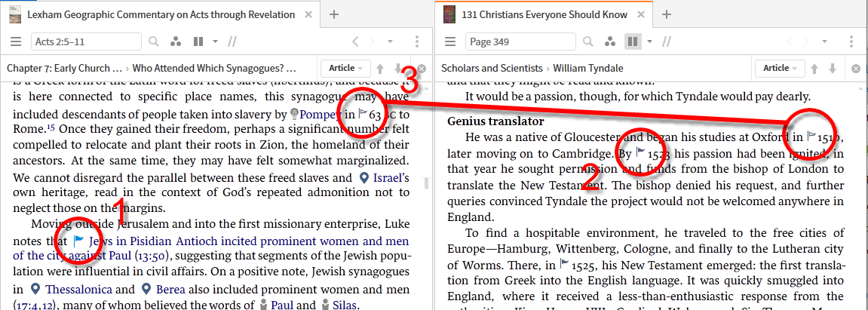868x310 pixels.
Task: Click the map pin icon before Thessalonica
Action: (36, 289)
